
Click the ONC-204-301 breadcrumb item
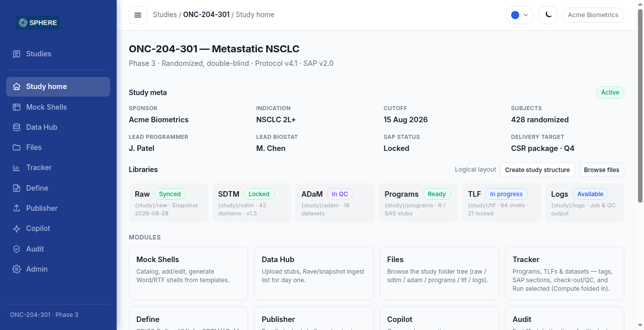(x=206, y=15)
